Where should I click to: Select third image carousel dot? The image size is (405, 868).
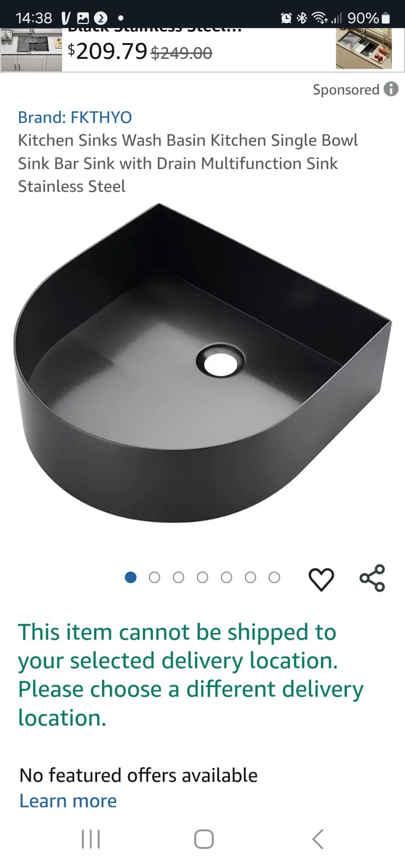[179, 577]
